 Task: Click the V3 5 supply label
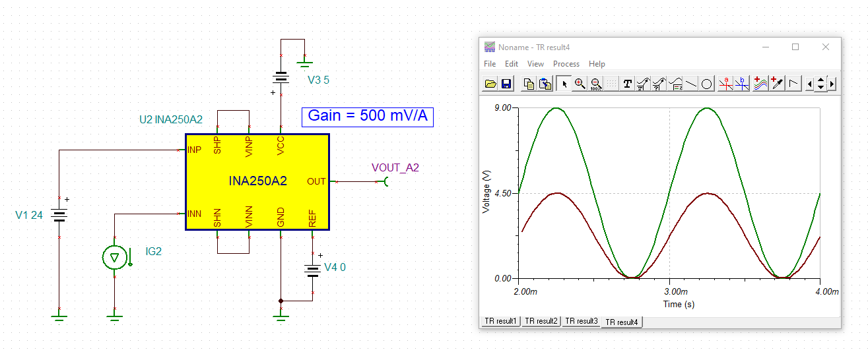click(x=318, y=80)
